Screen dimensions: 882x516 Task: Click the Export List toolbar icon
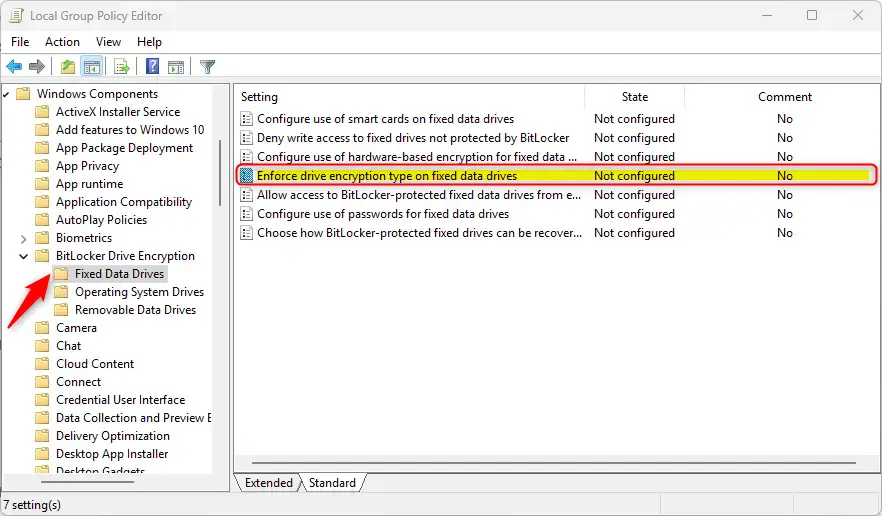coord(122,66)
